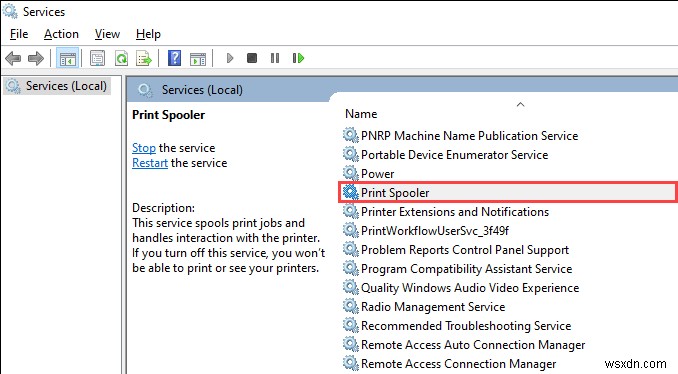
Task: Click gear icon beside Portable Device Enumerator
Action: pos(351,154)
